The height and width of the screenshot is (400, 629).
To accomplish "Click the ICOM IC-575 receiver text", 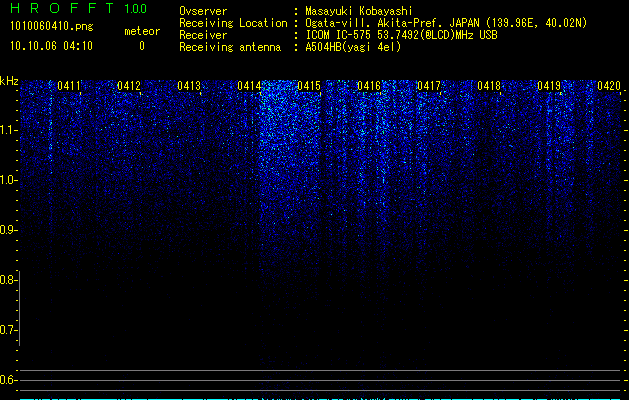I will 401,35.
